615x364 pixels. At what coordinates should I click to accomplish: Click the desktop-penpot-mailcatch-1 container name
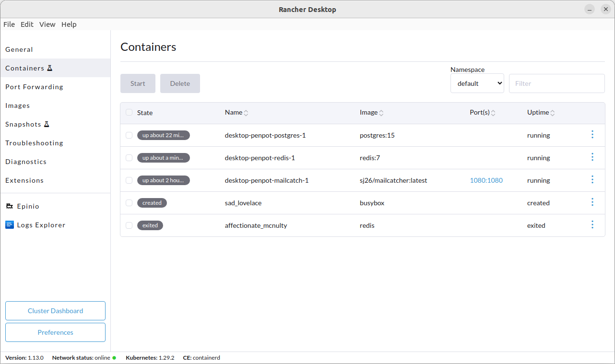267,180
